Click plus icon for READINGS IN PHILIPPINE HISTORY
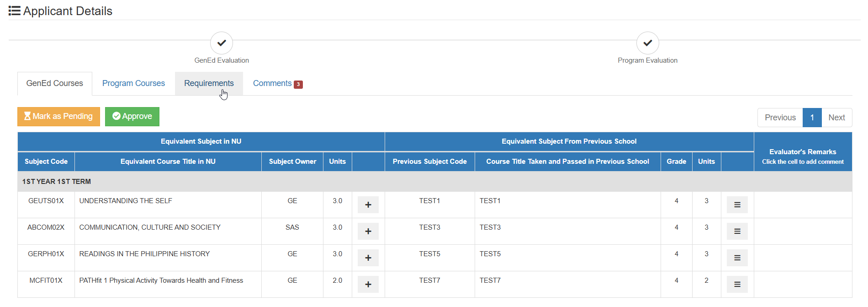This screenshot has height=307, width=868. 368,258
